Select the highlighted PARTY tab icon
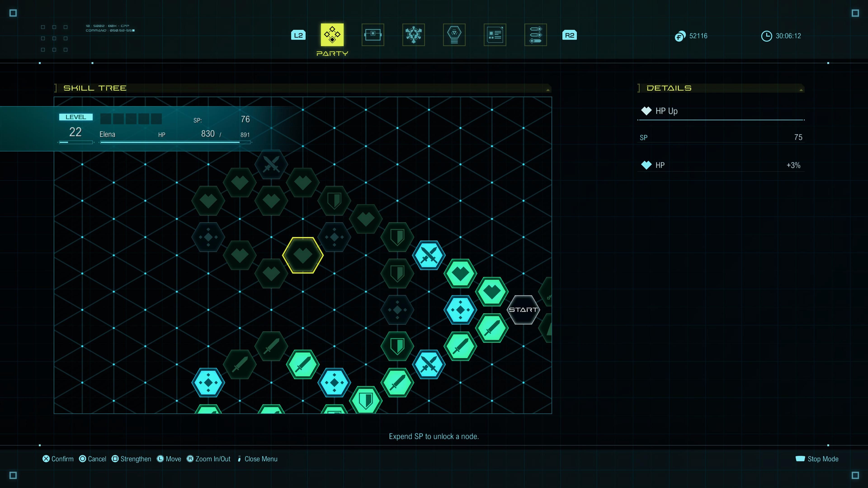Screen dimensions: 868x488 [x=332, y=35]
